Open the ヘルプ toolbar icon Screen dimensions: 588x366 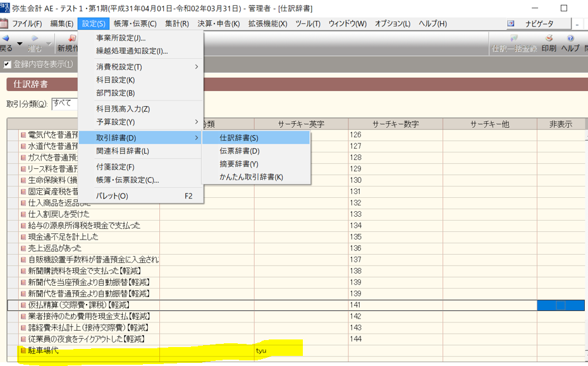(x=570, y=42)
